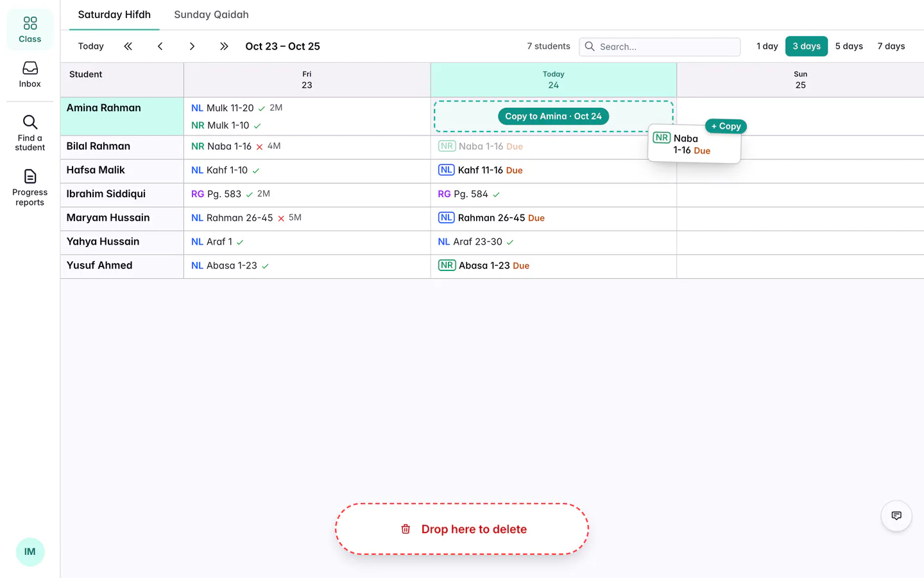The image size is (924, 578).
Task: Jump forward several days with double-right chevron
Action: click(224, 46)
